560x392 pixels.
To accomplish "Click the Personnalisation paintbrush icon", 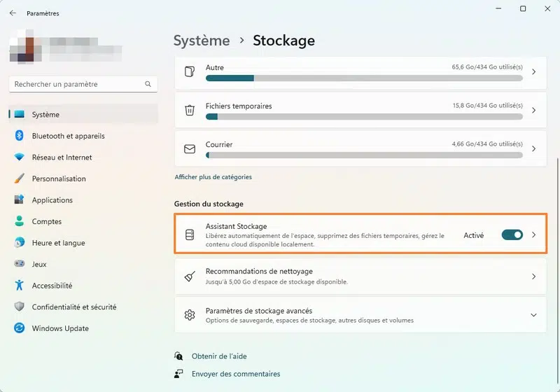I will (x=20, y=178).
